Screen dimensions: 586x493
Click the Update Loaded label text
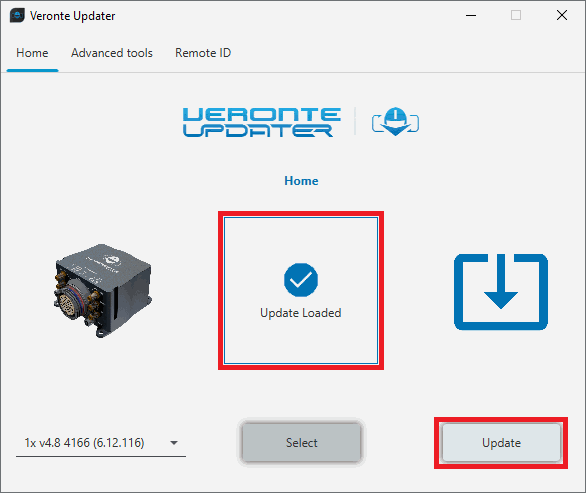pos(301,313)
